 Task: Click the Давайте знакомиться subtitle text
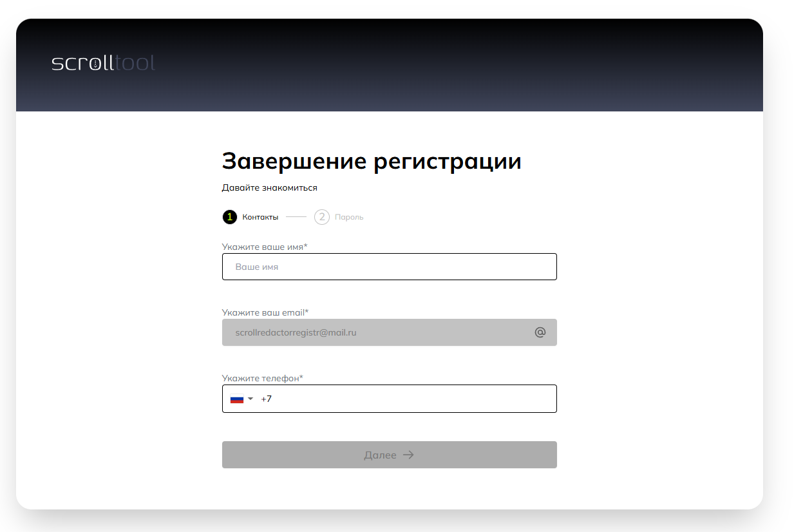point(269,188)
